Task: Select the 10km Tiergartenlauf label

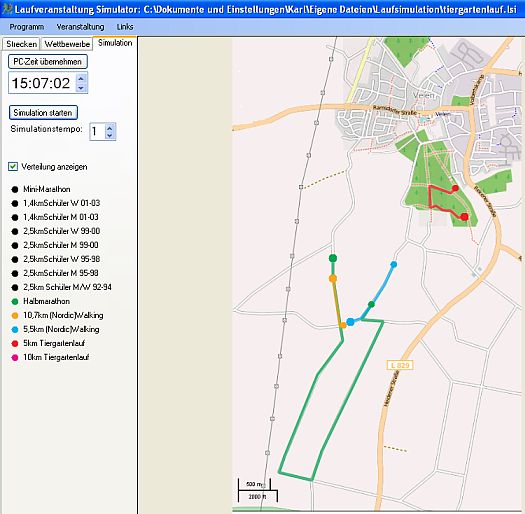Action: [x=56, y=357]
